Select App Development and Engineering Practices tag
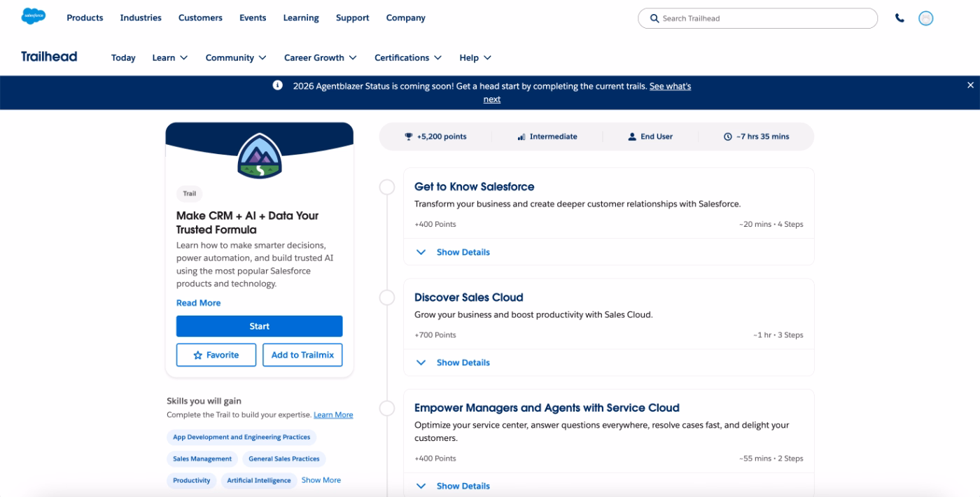The width and height of the screenshot is (980, 497). point(241,437)
